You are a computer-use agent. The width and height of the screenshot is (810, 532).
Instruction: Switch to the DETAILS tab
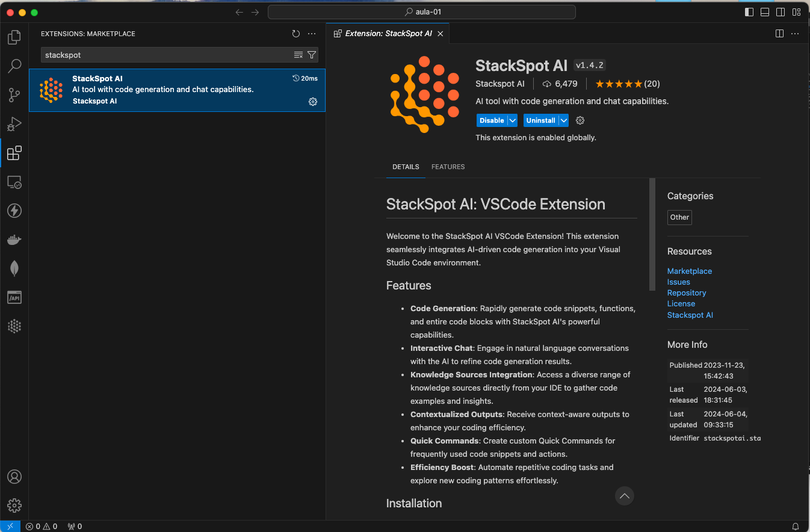click(x=406, y=167)
